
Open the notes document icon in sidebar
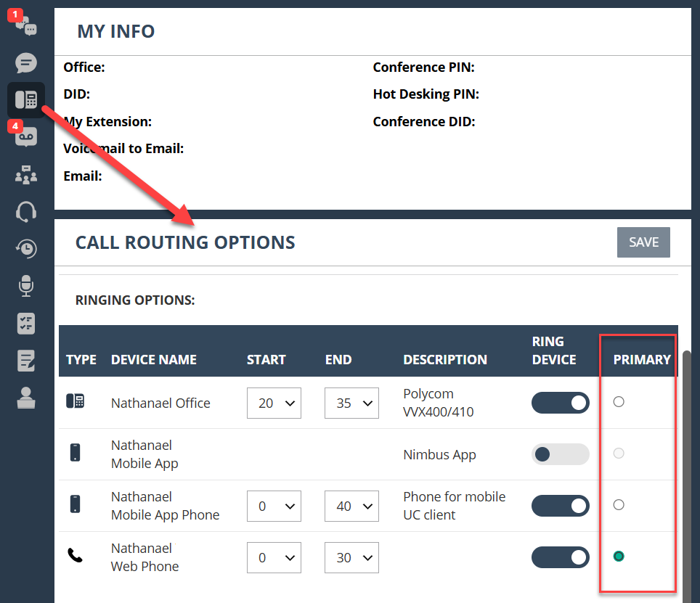pos(26,361)
